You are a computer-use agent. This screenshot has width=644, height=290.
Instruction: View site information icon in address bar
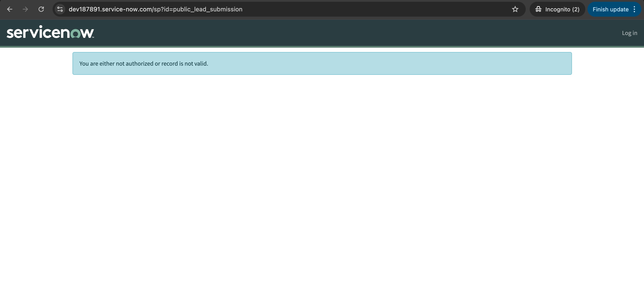(60, 9)
